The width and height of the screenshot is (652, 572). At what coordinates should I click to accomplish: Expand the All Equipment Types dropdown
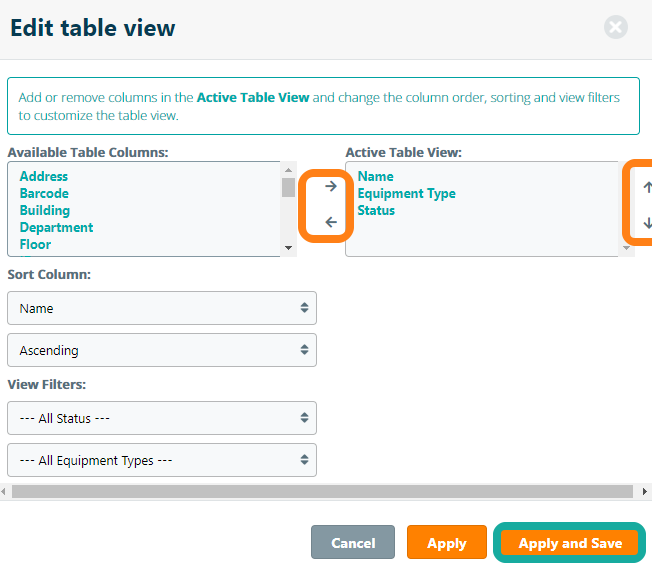(x=162, y=461)
